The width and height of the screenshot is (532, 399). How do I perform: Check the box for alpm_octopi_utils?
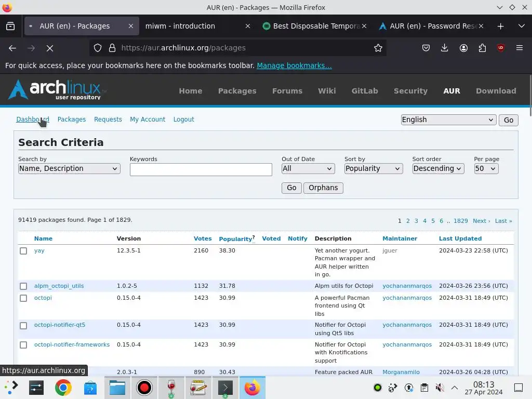pyautogui.click(x=23, y=286)
